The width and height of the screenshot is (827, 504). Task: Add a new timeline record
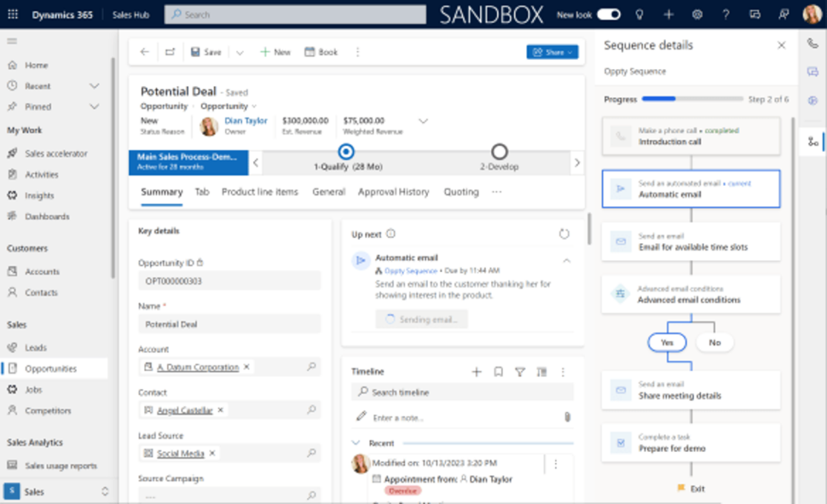tap(476, 371)
